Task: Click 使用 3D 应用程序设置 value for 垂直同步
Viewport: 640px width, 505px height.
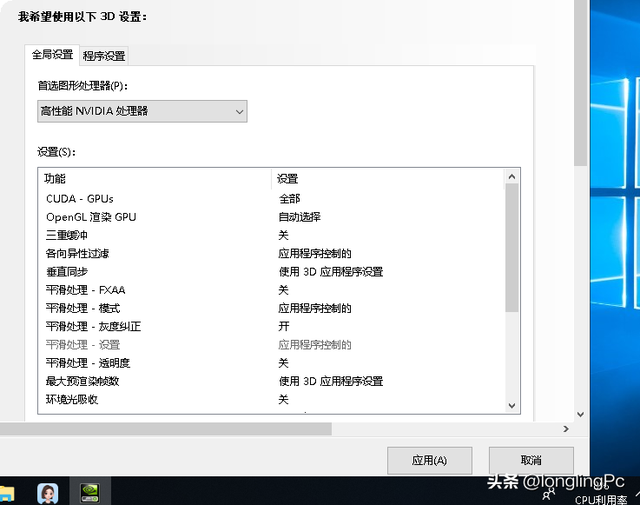Action: (331, 272)
